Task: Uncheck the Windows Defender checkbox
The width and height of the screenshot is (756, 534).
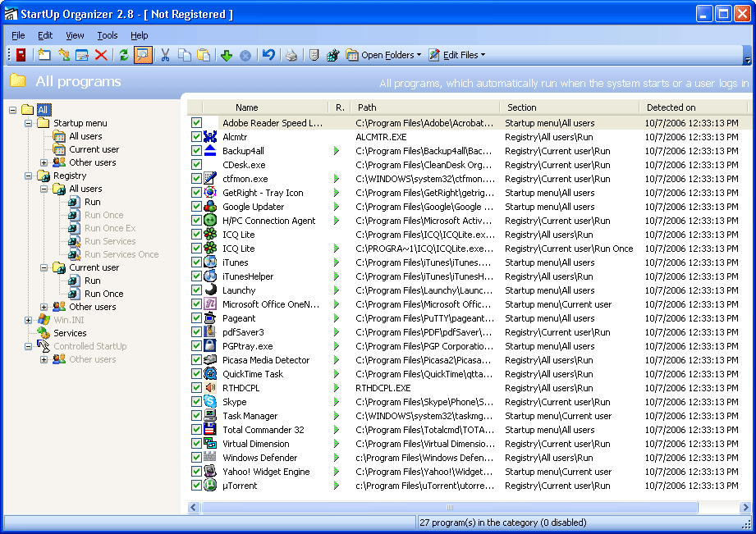Action: pyautogui.click(x=196, y=458)
